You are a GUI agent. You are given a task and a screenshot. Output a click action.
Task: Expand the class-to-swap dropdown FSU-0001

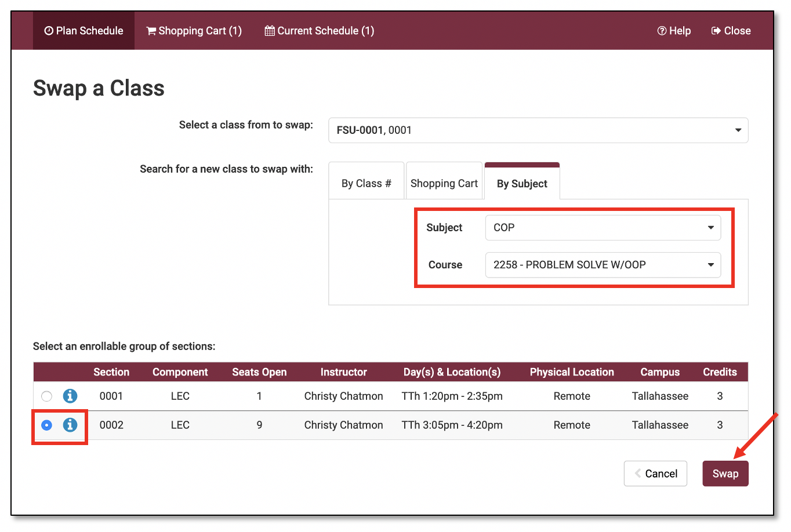click(x=538, y=130)
